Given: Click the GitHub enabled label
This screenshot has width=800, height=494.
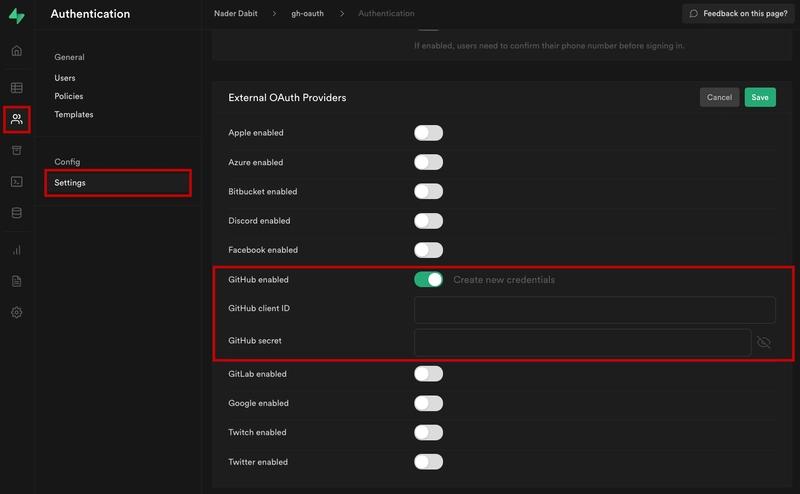Looking at the screenshot, I should pos(258,280).
